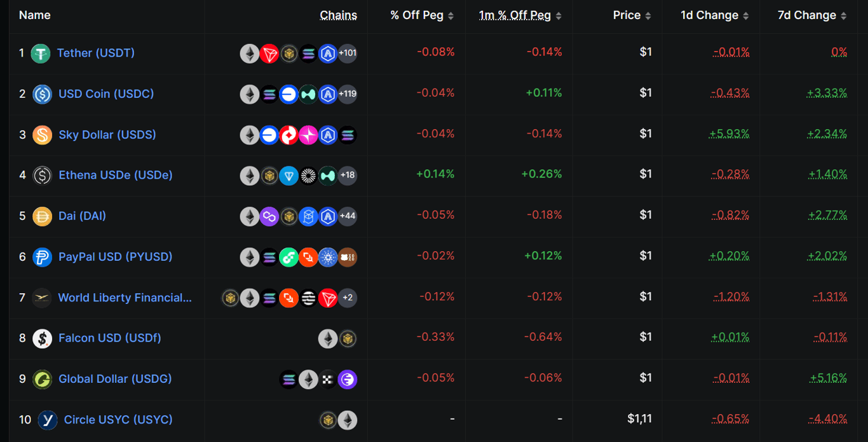
Task: Expand Tether's +101 additional chains badge
Action: coord(347,53)
